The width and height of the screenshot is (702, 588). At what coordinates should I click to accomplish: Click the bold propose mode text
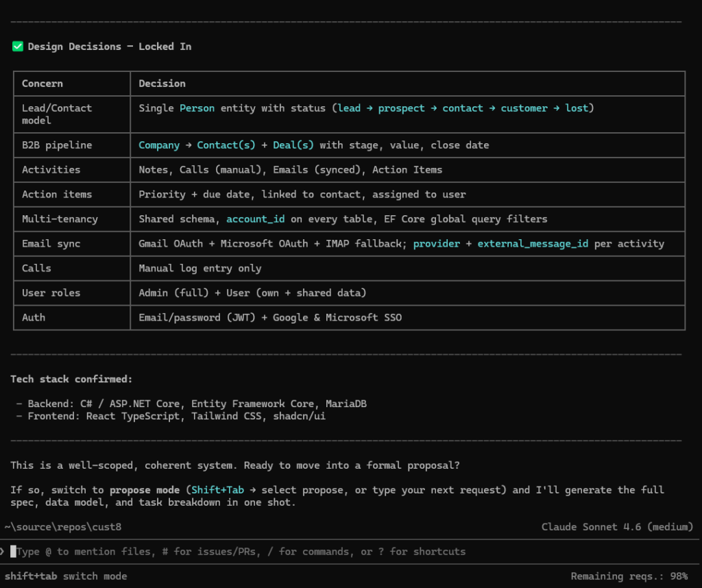(145, 490)
